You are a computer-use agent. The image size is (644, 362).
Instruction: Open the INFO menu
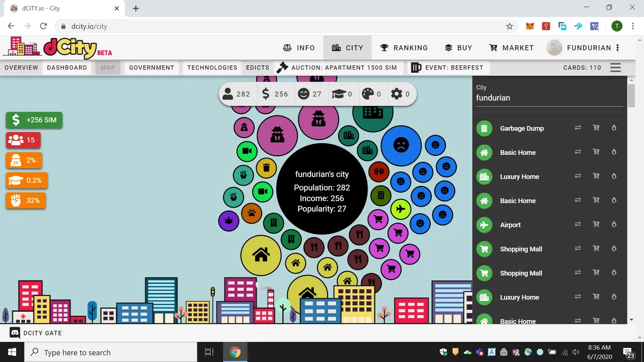point(299,48)
